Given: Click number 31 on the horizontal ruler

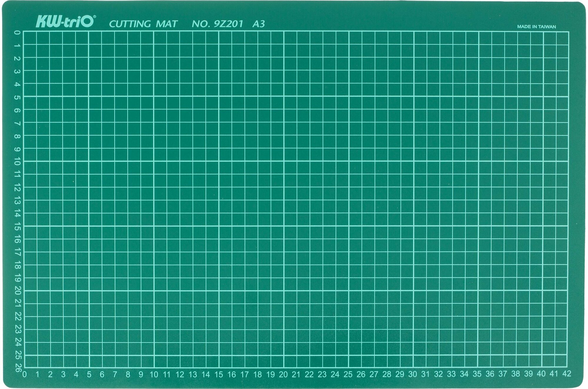Looking at the screenshot, I should click(x=425, y=374).
